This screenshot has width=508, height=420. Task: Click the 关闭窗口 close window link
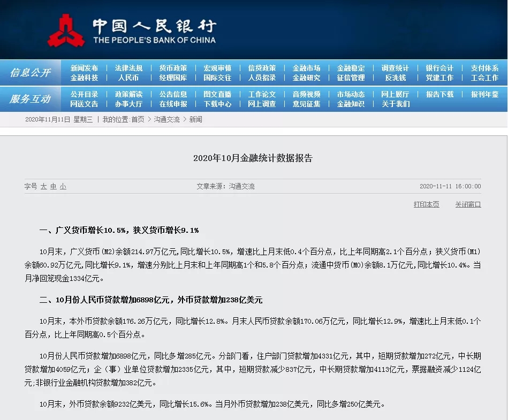click(x=468, y=204)
